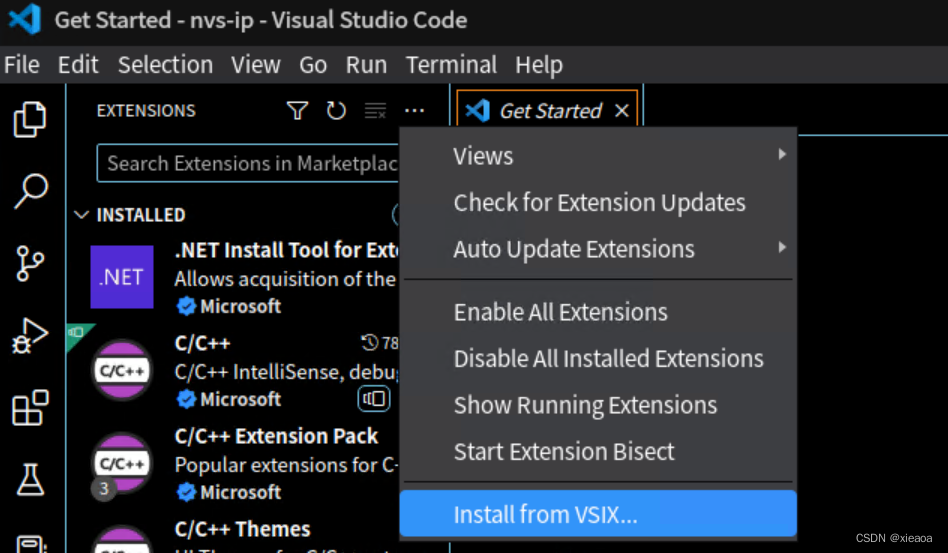The height and width of the screenshot is (553, 948).
Task: Open the Explorer view icon
Action: coord(30,119)
